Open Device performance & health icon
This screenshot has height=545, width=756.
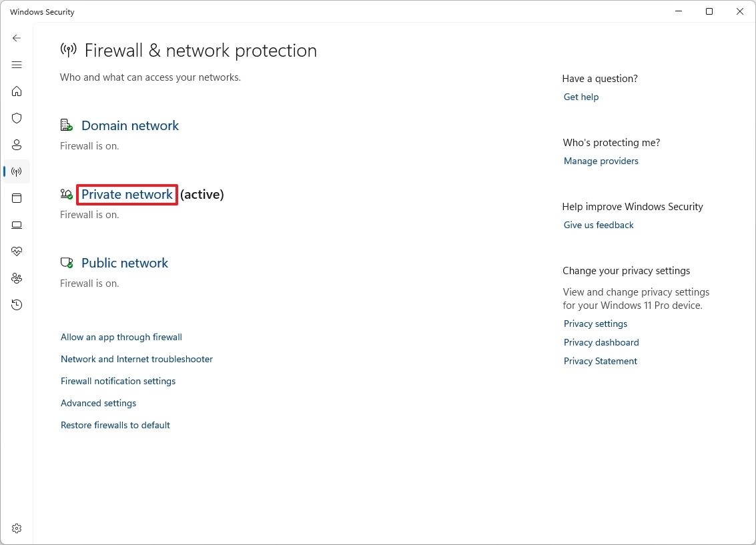[16, 251]
